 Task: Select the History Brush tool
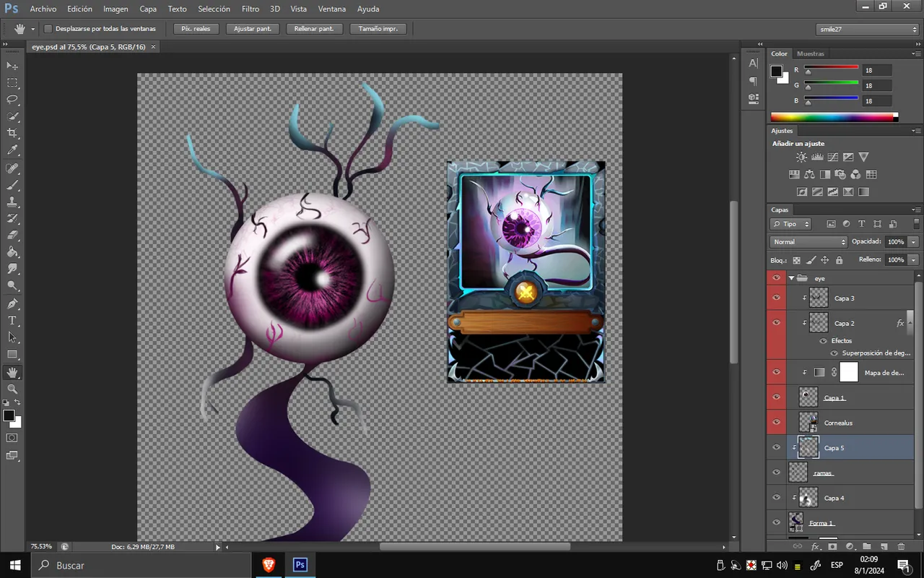pyautogui.click(x=12, y=219)
